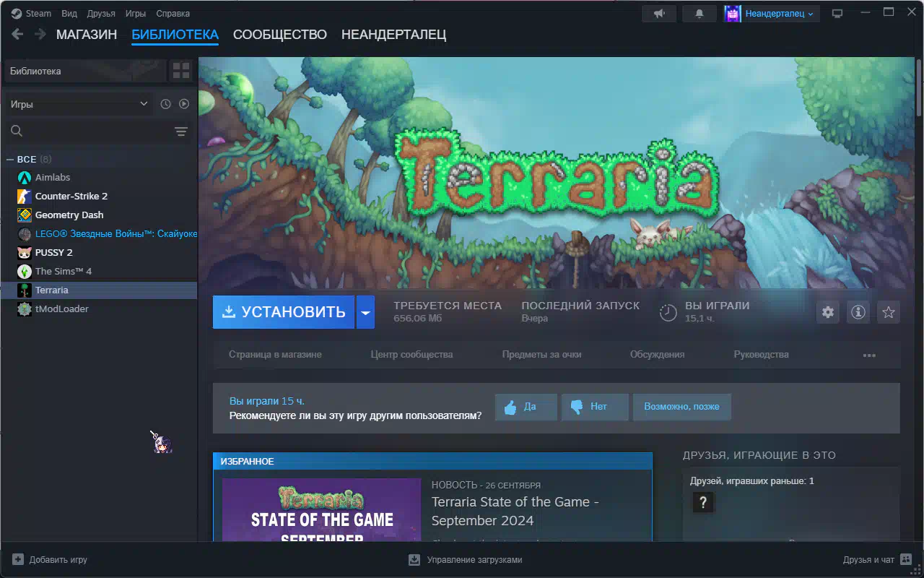Click the library search magnifier icon
The image size is (924, 578).
point(17,131)
